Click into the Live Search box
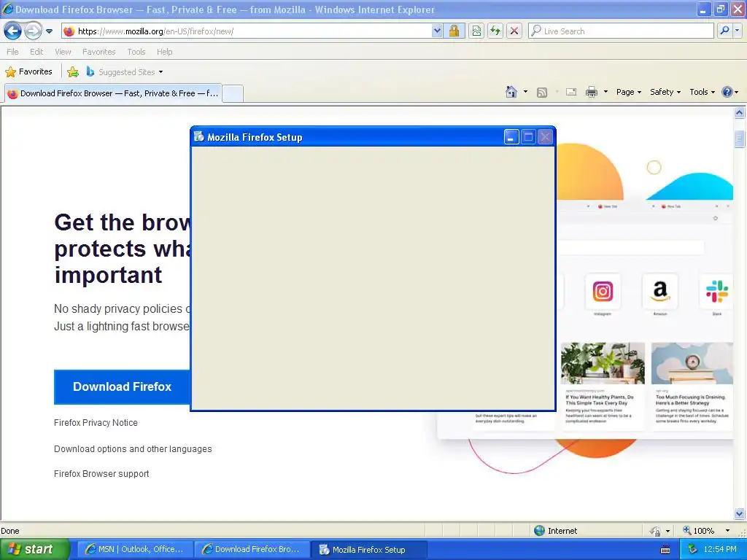The image size is (747, 560). [x=622, y=31]
